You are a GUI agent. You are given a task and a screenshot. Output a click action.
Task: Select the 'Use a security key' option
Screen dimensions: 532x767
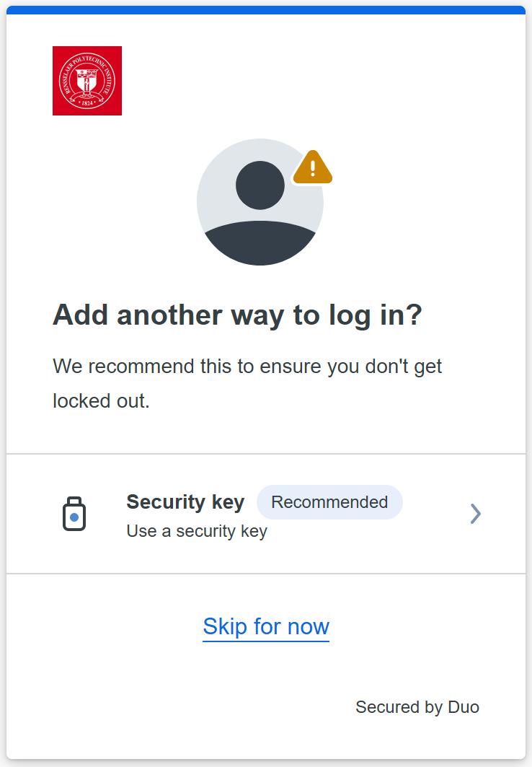click(196, 530)
